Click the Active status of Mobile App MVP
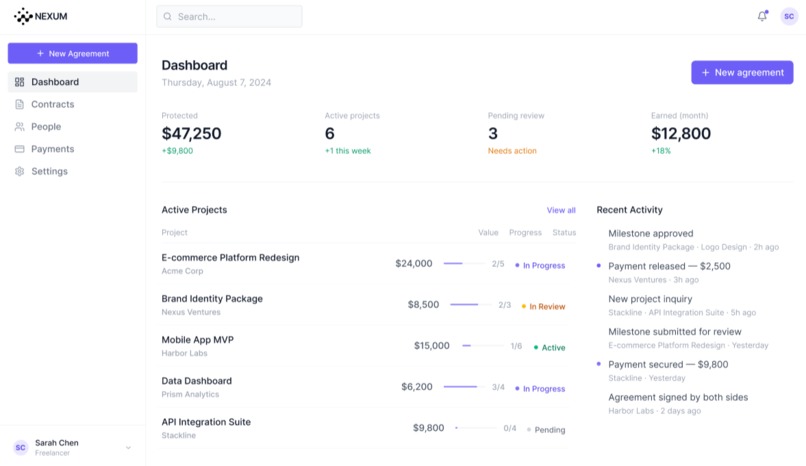Image resolution: width=806 pixels, height=466 pixels. tap(549, 348)
